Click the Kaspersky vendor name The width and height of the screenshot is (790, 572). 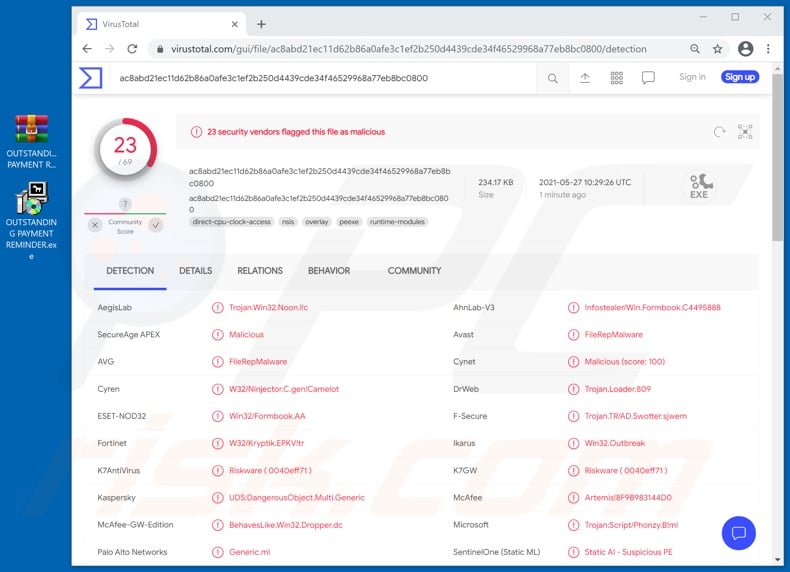pos(116,498)
